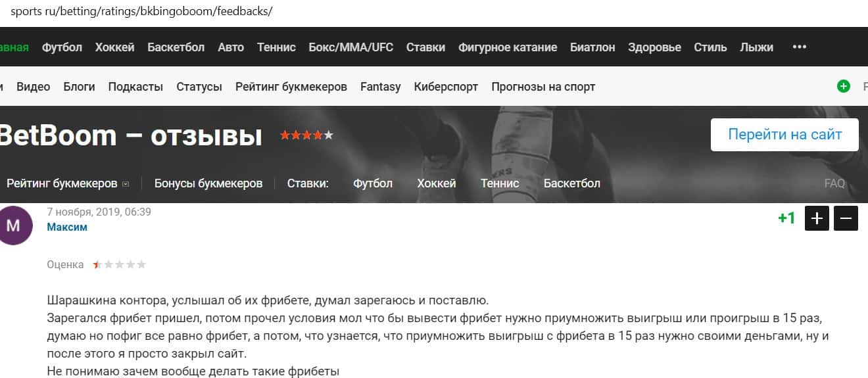Click the minus downvote button on review
The width and height of the screenshot is (868, 378).
(x=846, y=218)
